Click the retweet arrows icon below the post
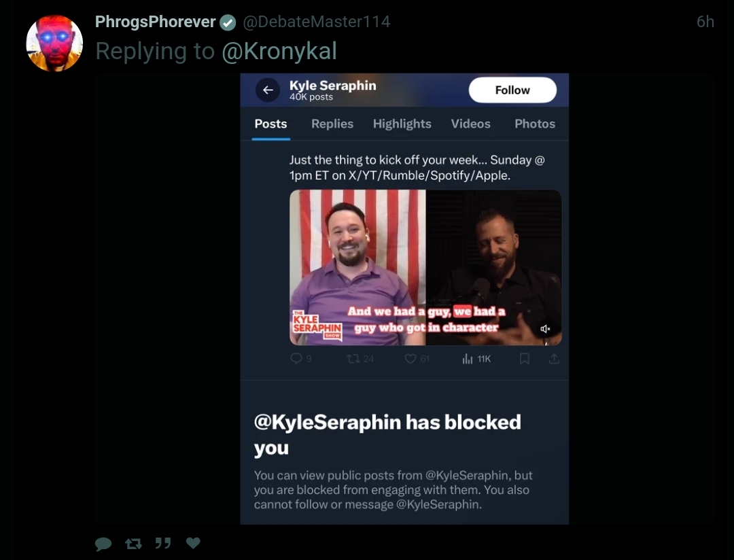Viewport: 734px width, 560px height. tap(133, 544)
